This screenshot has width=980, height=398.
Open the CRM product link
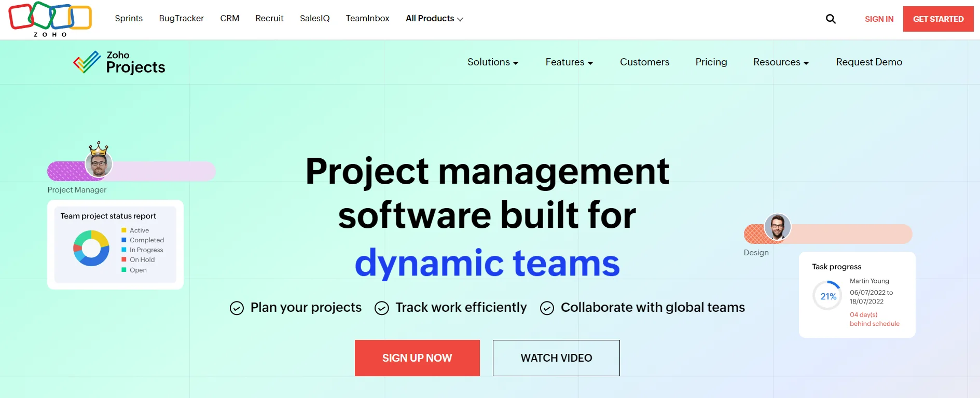point(230,19)
